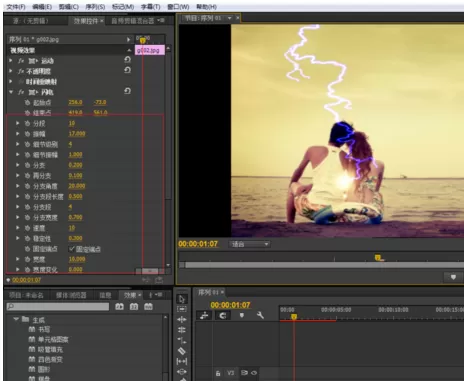Expand the 分支角度 parameter
The height and width of the screenshot is (381, 464).
pos(18,186)
